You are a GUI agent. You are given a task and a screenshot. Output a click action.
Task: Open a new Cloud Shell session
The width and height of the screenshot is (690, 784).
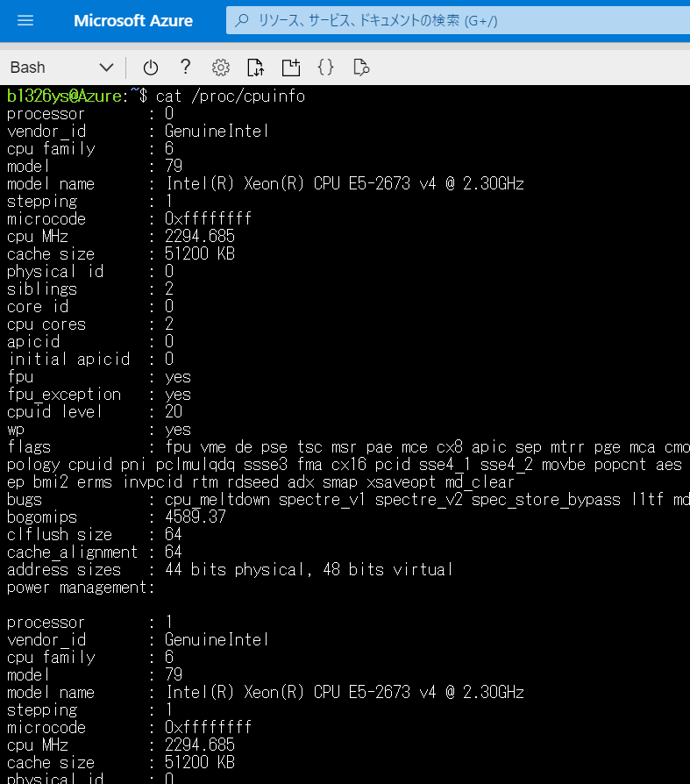click(x=290, y=68)
